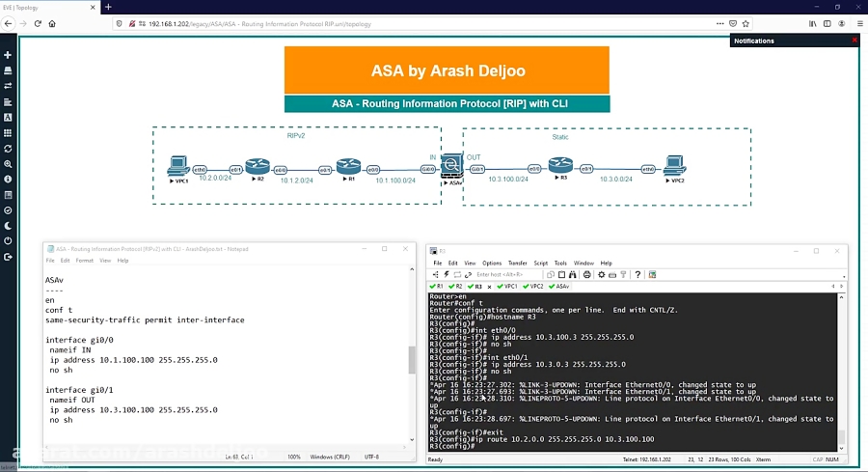The image size is (868, 472).
Task: Open the SecureCRT Script menu
Action: 540,264
